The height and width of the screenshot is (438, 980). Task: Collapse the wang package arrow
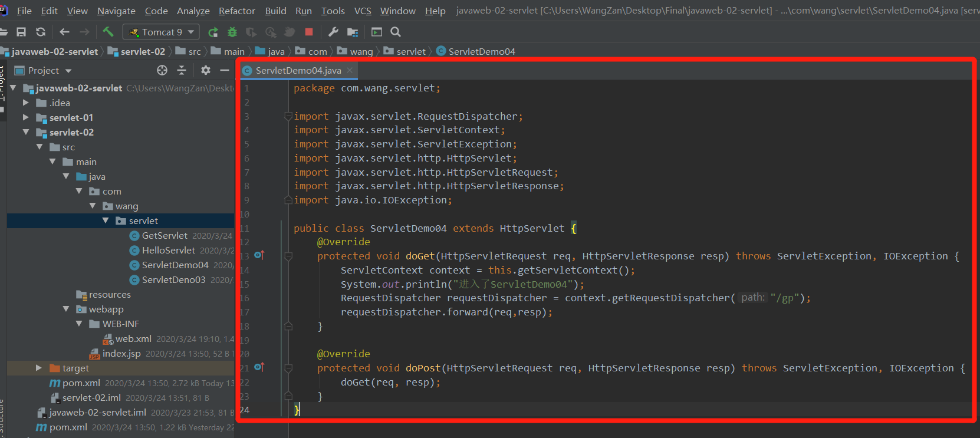(x=93, y=206)
